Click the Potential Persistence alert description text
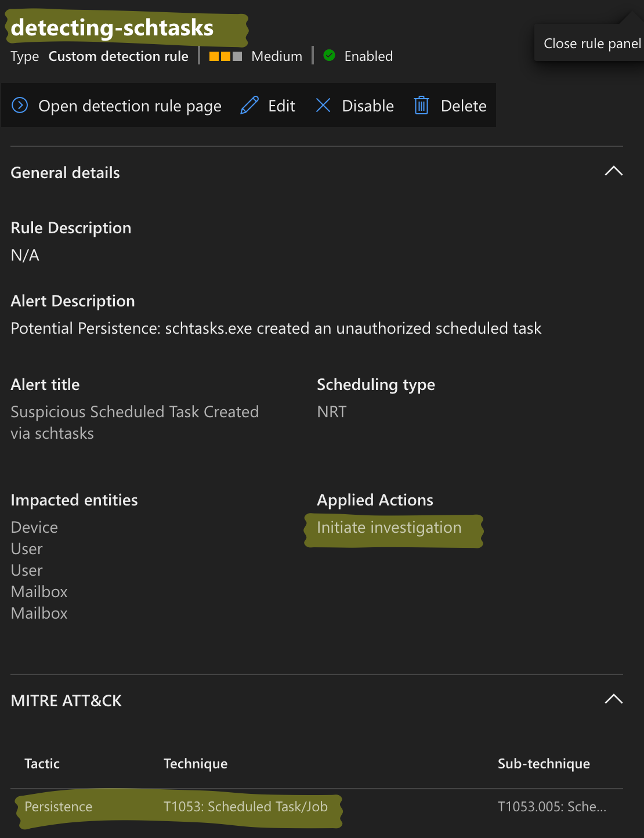644x838 pixels. (x=276, y=328)
